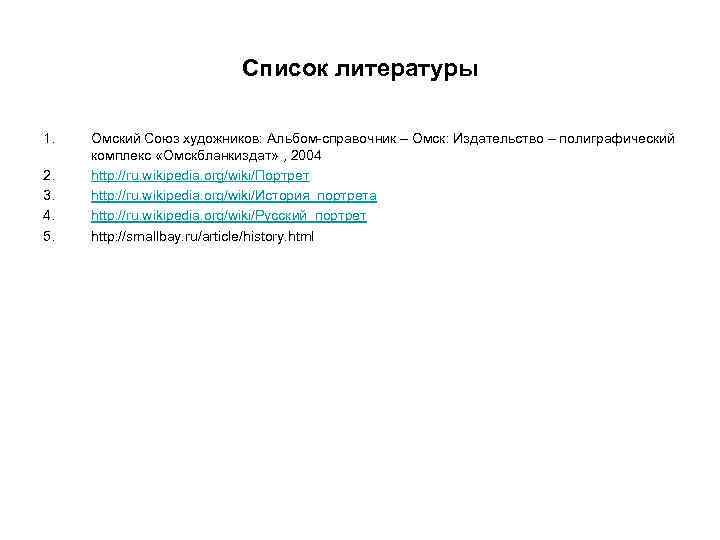Open the Wikipedia Портрет link

point(200,176)
